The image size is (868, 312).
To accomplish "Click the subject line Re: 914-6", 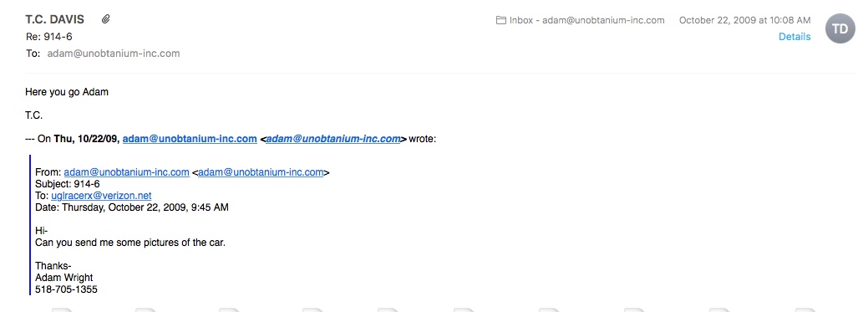I will (x=48, y=37).
